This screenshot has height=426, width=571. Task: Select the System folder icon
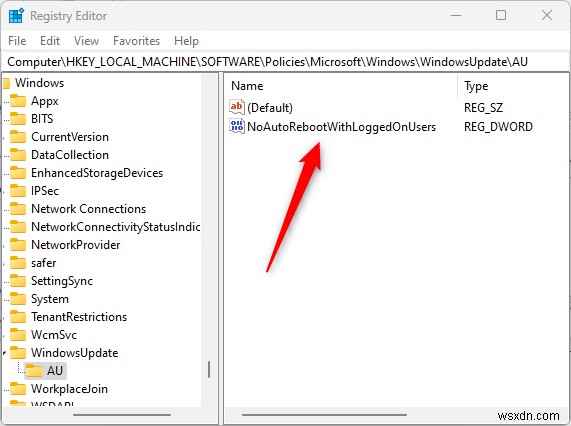click(x=18, y=299)
